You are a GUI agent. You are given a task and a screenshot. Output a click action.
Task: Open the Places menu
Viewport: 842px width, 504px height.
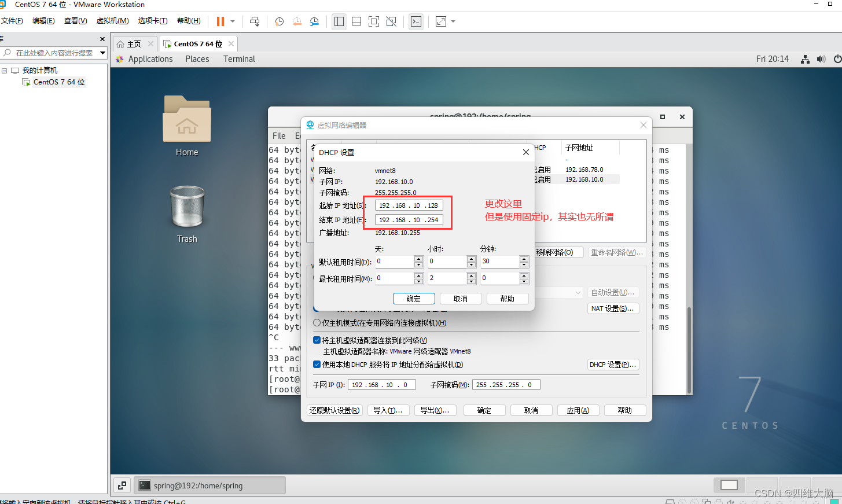(197, 59)
